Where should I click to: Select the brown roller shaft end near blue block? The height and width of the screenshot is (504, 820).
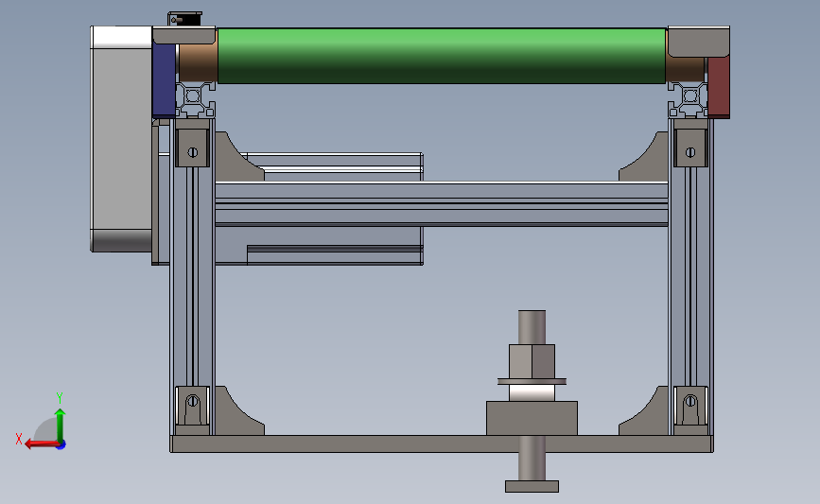(198, 62)
